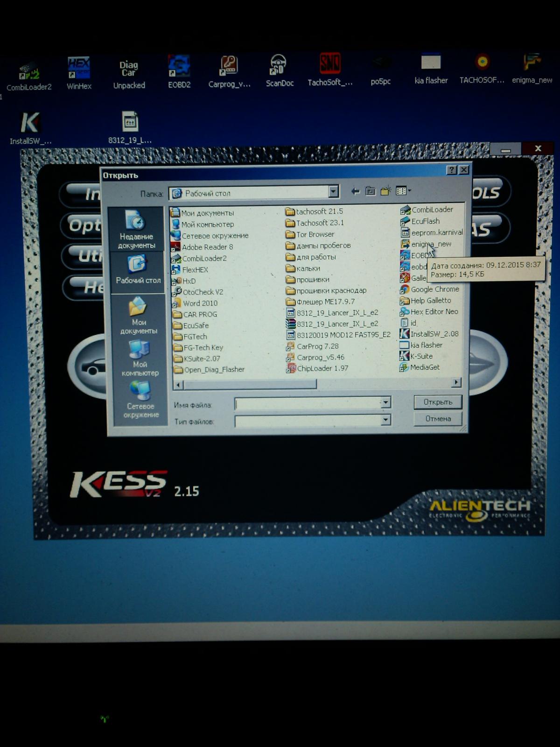Open Мои документы in the places bar
The height and width of the screenshot is (747, 560).
(x=139, y=316)
